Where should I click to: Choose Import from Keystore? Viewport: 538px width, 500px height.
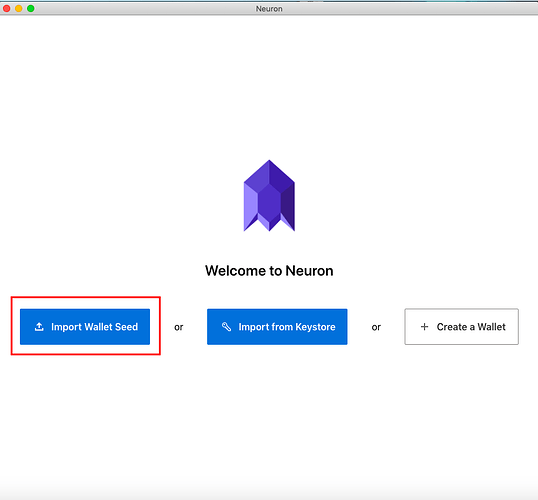point(277,327)
